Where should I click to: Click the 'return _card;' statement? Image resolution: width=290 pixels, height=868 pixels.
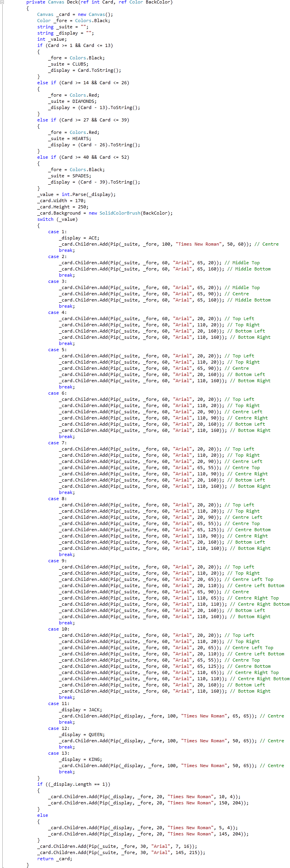pos(55,859)
